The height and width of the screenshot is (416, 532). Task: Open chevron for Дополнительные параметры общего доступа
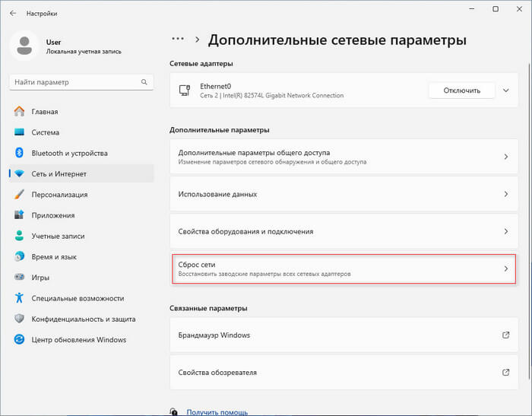coord(506,157)
